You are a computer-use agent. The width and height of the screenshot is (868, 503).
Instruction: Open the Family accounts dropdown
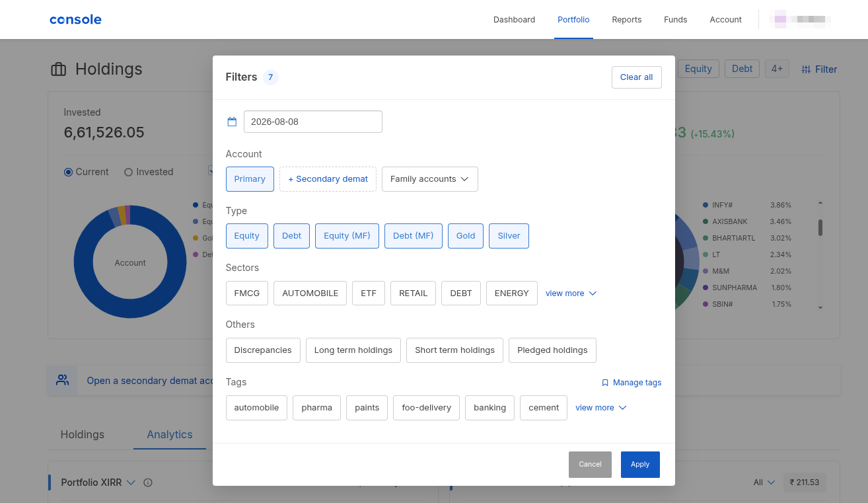430,179
